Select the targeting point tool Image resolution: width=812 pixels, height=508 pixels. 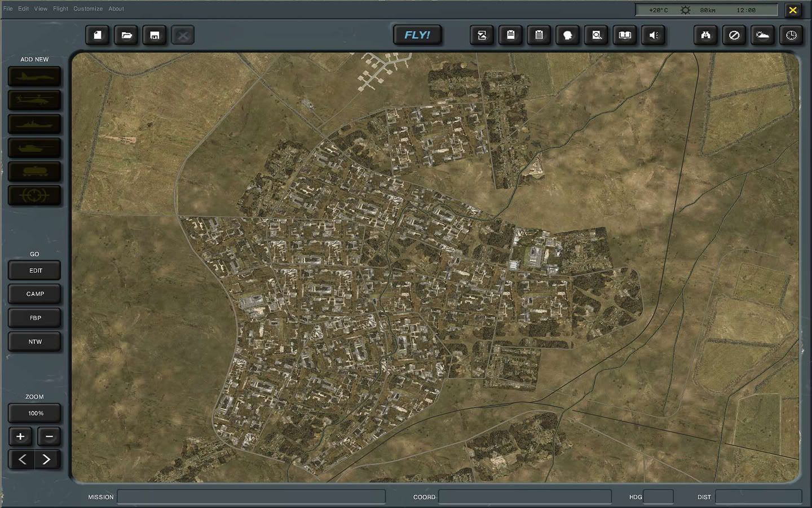tap(34, 195)
